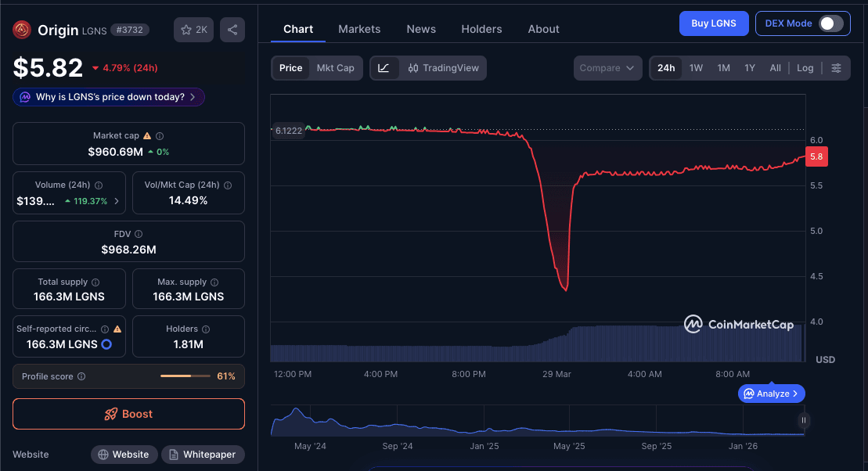Click the Volume percentage change chevron
The image size is (868, 471).
tap(117, 201)
